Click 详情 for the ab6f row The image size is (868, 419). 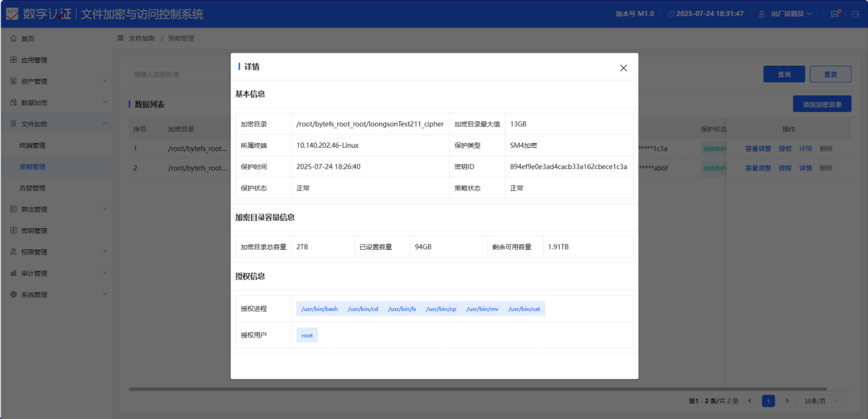click(x=806, y=168)
